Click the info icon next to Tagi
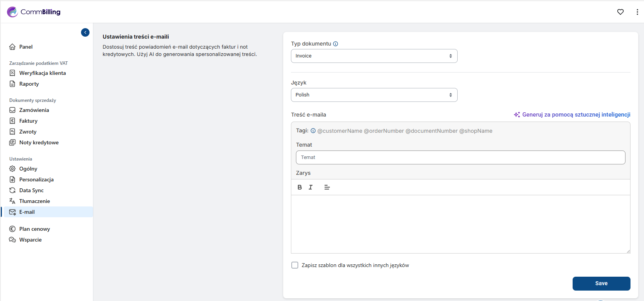This screenshot has height=301, width=644. (x=313, y=131)
